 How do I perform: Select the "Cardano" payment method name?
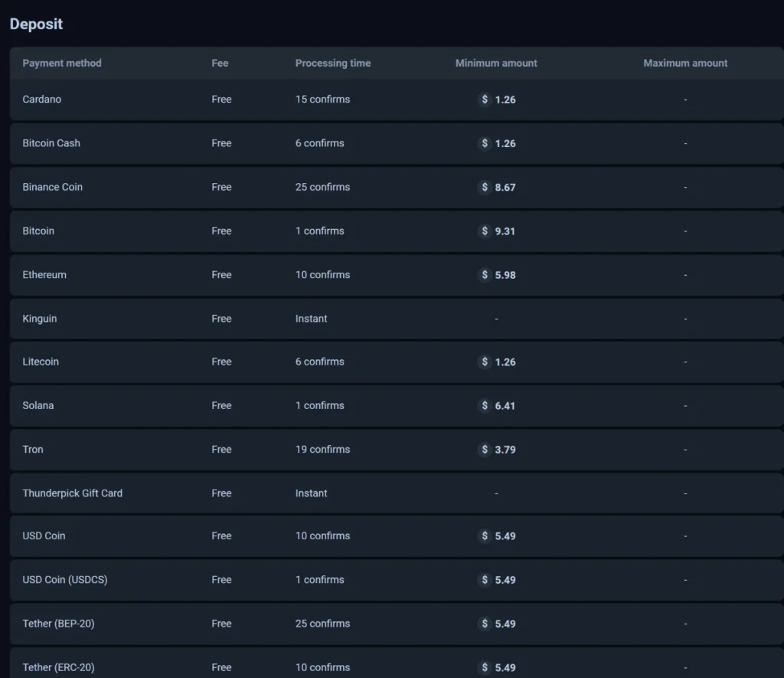pos(42,99)
